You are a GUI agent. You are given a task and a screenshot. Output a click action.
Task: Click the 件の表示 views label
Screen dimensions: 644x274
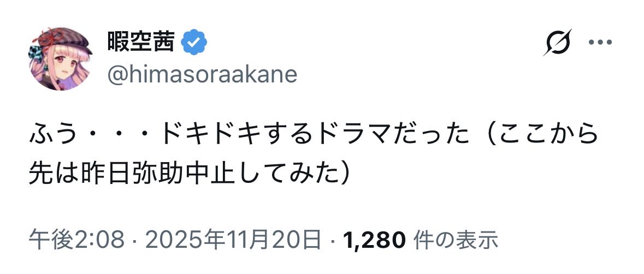click(x=456, y=239)
